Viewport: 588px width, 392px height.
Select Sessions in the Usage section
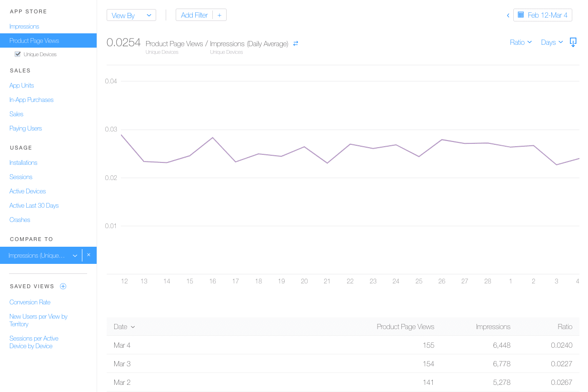click(x=20, y=177)
